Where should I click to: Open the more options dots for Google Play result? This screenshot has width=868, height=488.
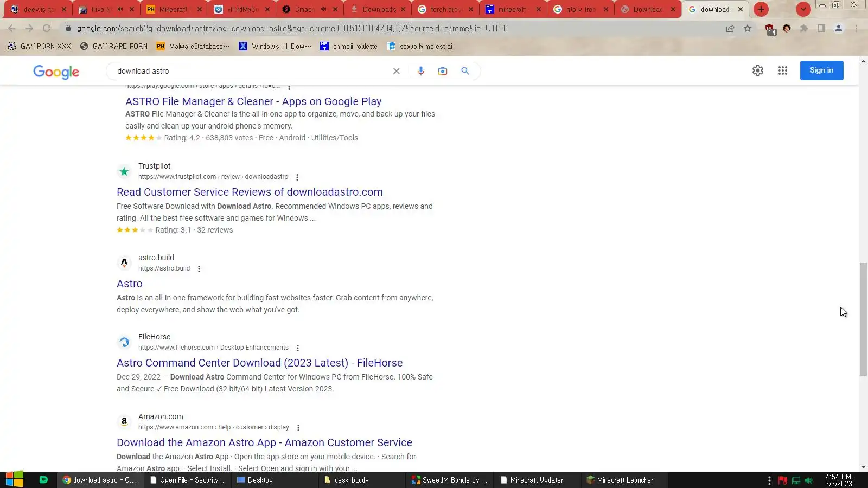click(x=289, y=87)
